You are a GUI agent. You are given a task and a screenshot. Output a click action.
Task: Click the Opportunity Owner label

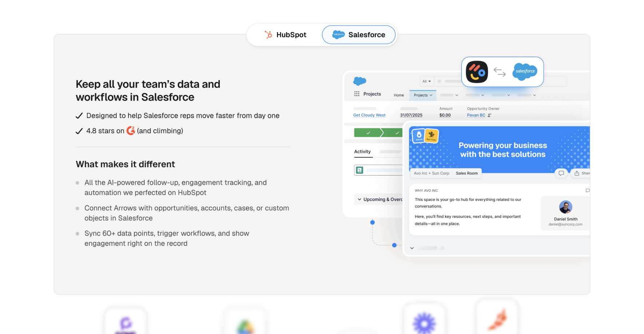483,109
